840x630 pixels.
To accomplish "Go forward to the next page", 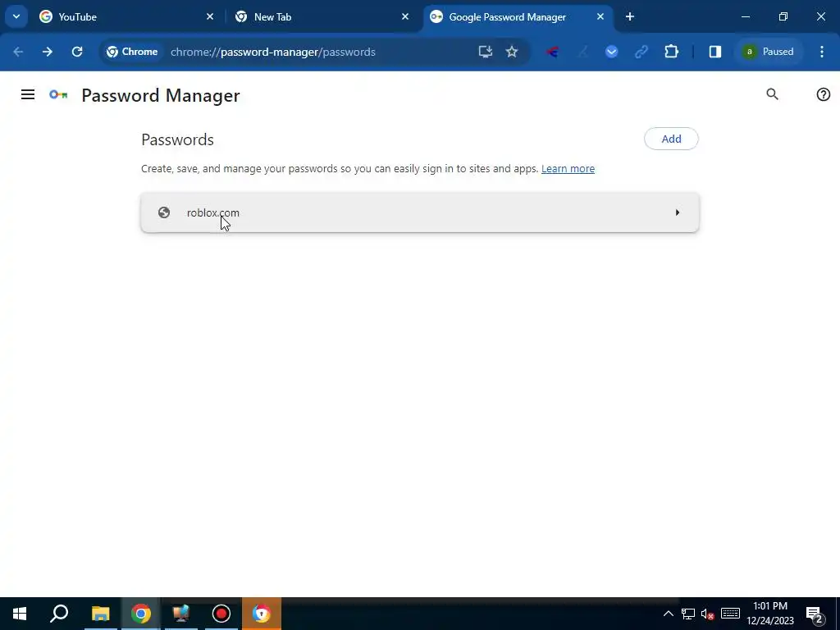I will [x=48, y=52].
